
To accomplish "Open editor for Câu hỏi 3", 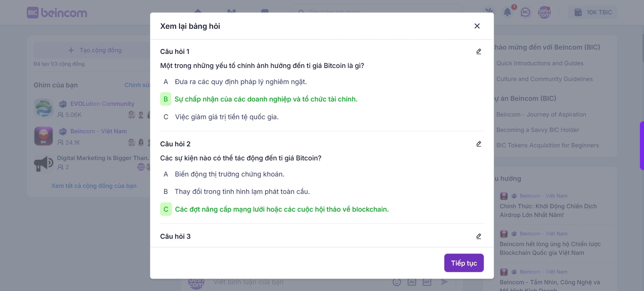I will pos(479,236).
